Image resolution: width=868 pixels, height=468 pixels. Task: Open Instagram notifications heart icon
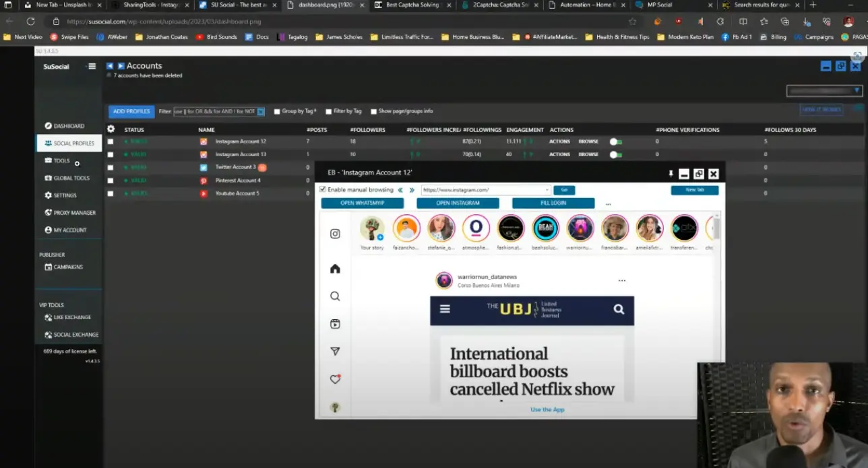[x=335, y=379]
